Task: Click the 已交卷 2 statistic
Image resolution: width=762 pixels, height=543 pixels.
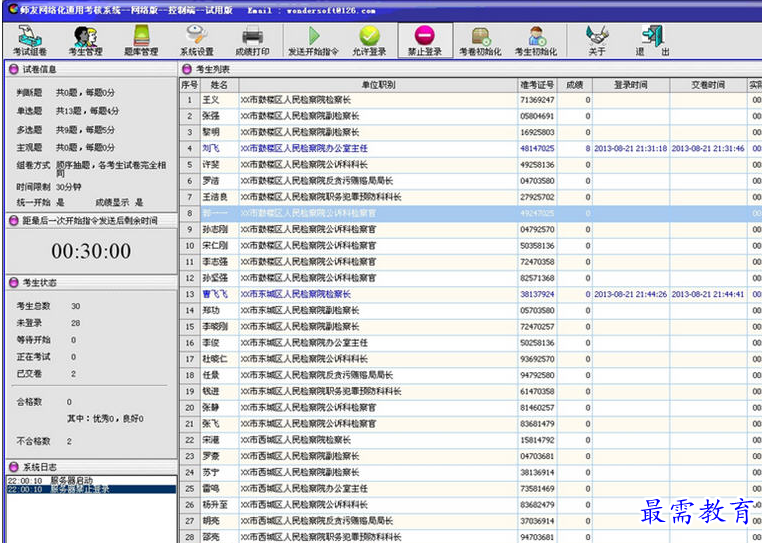Action: point(46,374)
